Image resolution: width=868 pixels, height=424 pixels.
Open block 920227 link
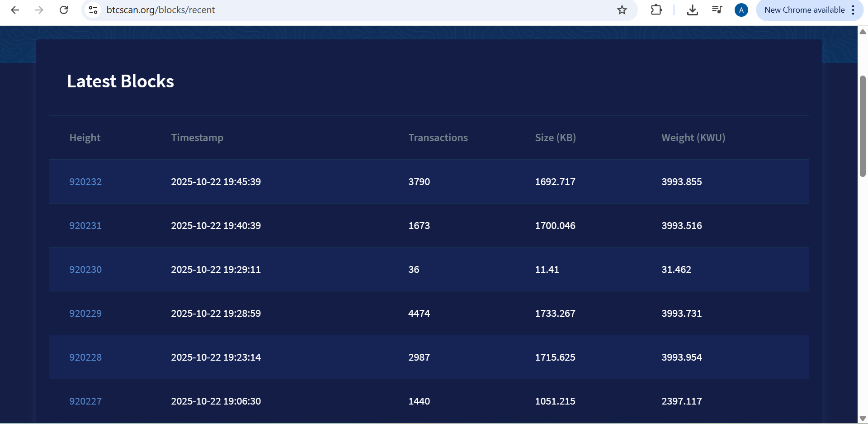coord(85,401)
